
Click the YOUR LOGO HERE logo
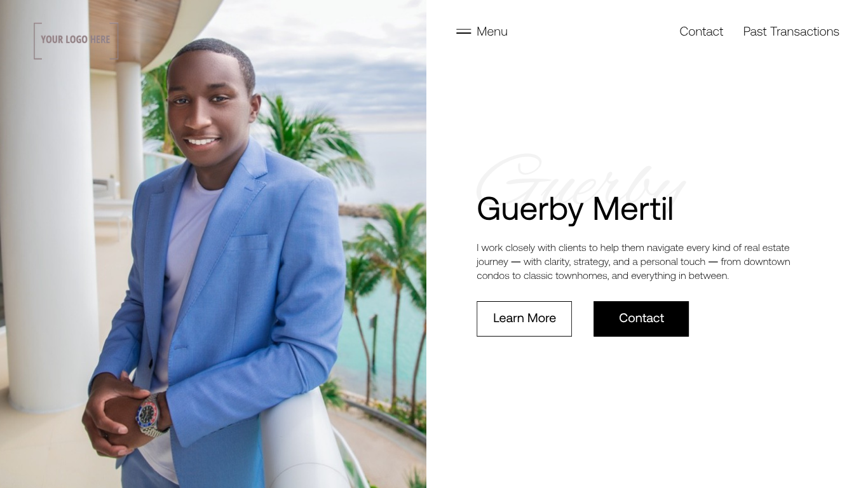(x=76, y=40)
